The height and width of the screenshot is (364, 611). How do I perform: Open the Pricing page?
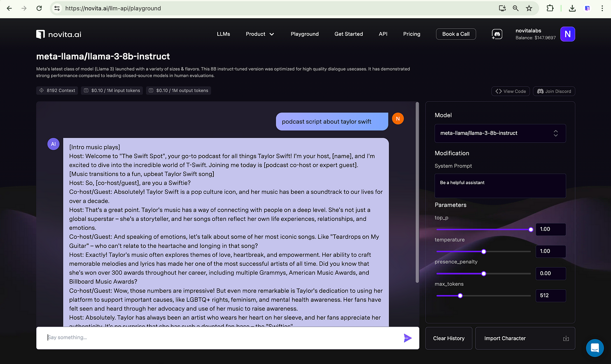tap(412, 34)
